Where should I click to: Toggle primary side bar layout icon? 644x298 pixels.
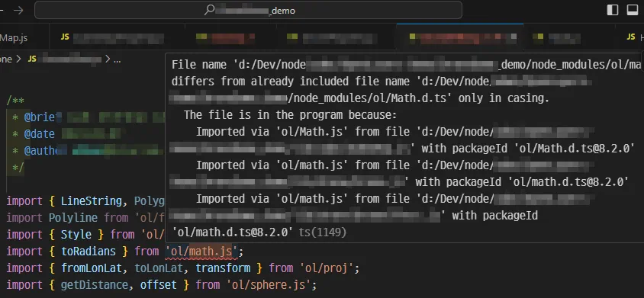tap(613, 10)
